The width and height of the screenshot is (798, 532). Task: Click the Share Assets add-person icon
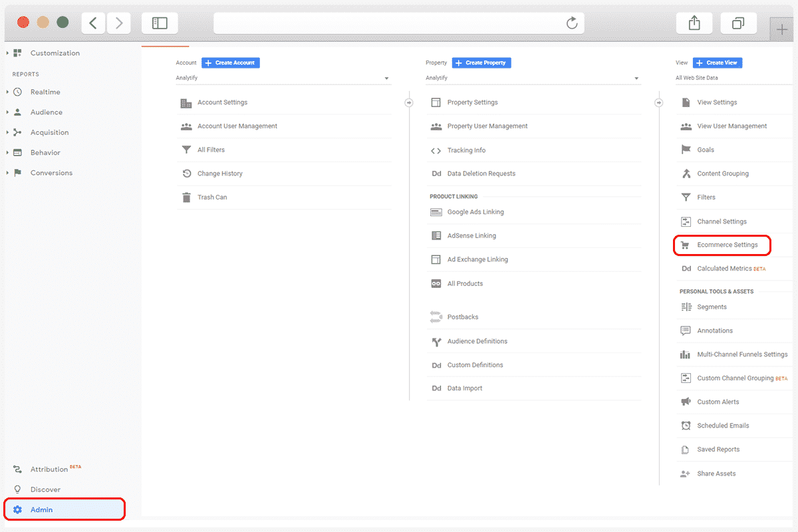(686, 473)
